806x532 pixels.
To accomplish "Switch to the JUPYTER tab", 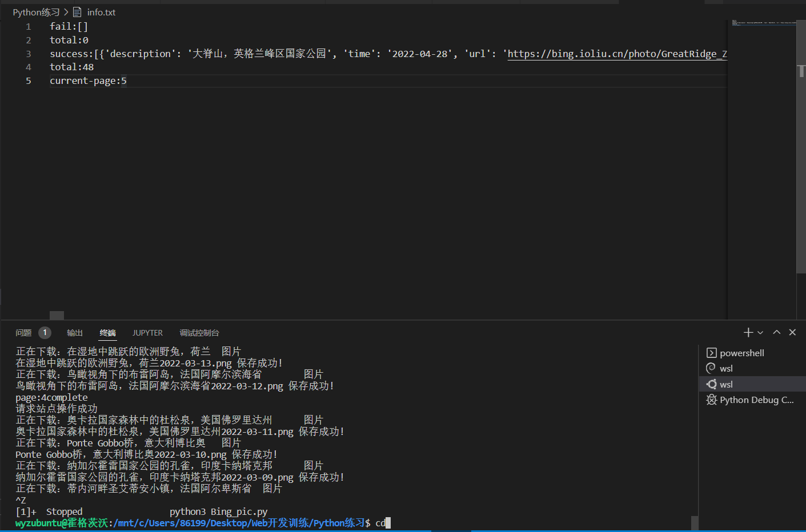I will click(x=147, y=333).
